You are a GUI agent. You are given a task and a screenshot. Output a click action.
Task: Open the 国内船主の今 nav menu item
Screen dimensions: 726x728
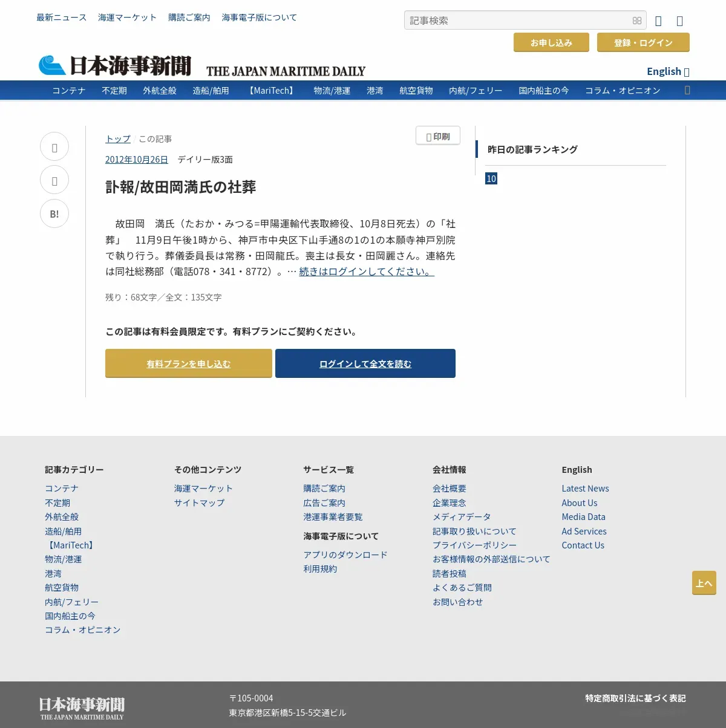[544, 90]
